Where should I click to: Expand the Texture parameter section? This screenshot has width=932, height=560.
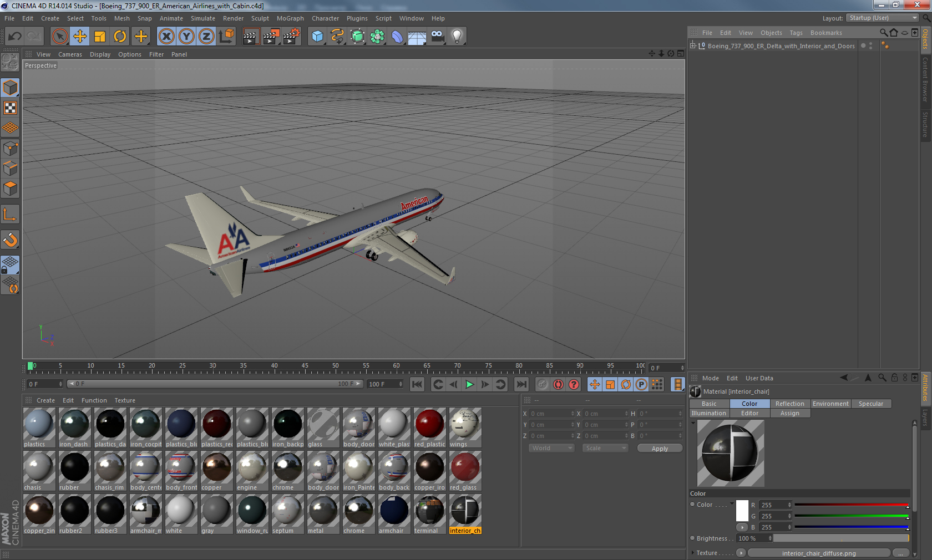(692, 553)
